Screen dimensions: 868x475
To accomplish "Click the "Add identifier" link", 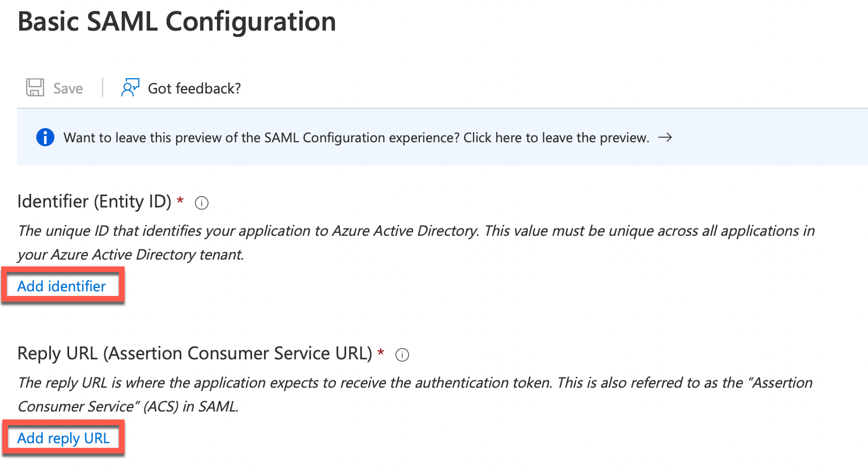I will tap(61, 286).
